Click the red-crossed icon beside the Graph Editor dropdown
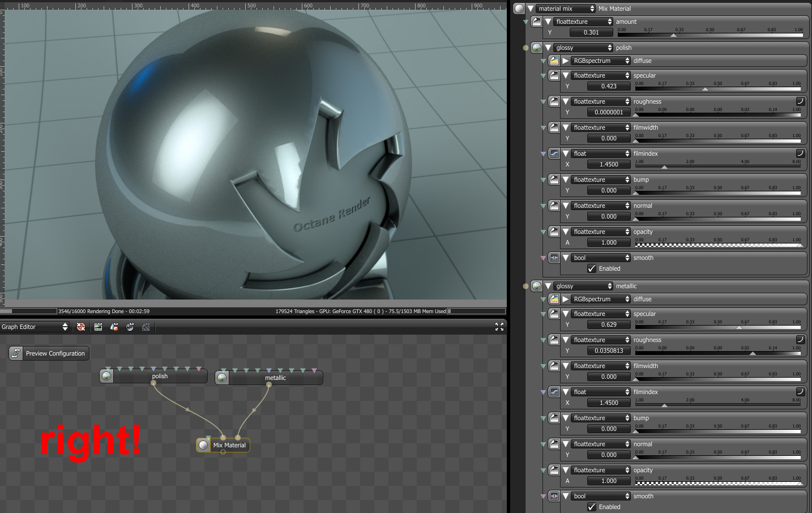The width and height of the screenshot is (812, 513). [x=81, y=327]
